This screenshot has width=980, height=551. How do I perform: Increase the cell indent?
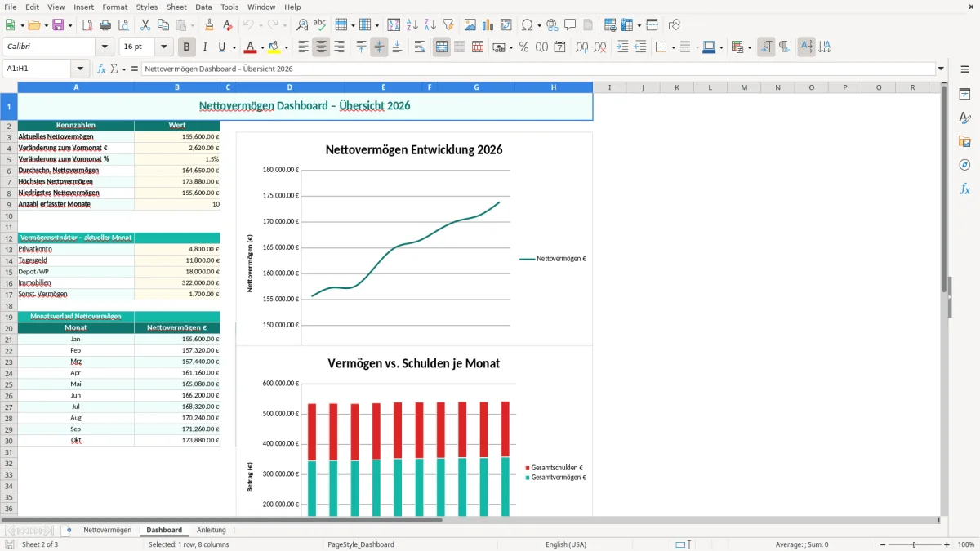pos(622,47)
